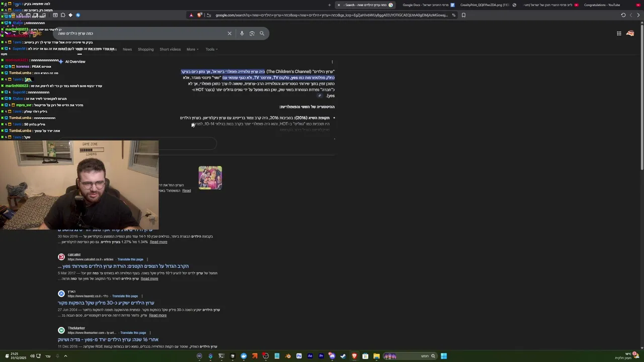Click the browser address bar URL
The width and height of the screenshot is (644, 362).
tap(331, 15)
